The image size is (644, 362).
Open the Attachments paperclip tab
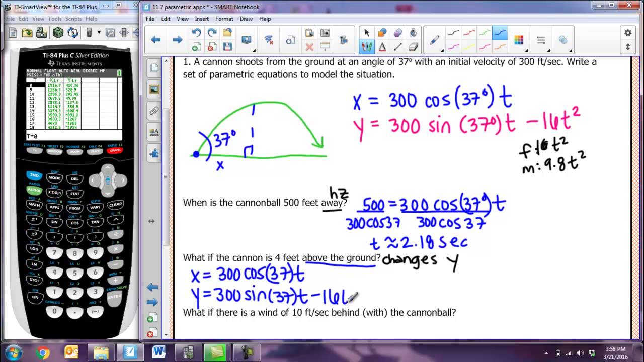154,111
